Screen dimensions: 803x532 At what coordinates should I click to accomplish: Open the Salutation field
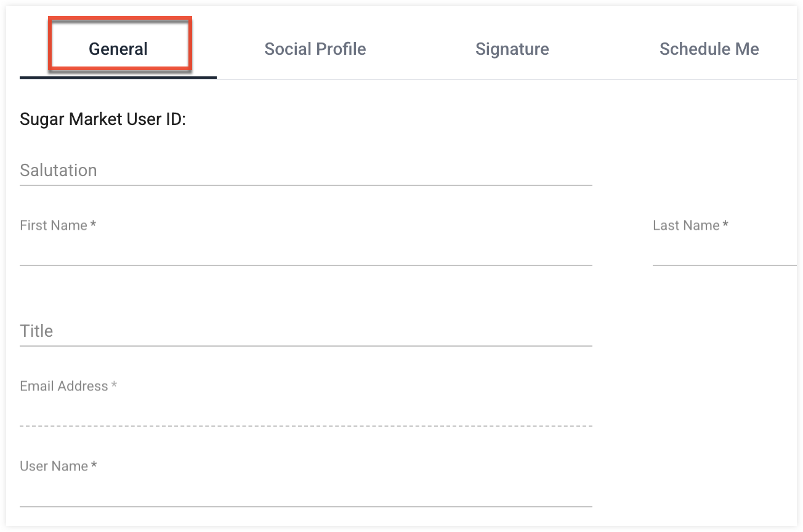click(x=306, y=171)
